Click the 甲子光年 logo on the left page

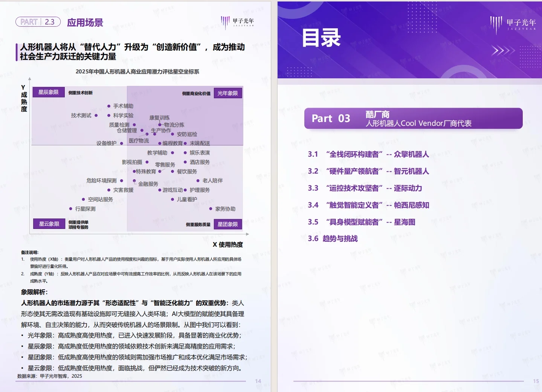coord(237,22)
